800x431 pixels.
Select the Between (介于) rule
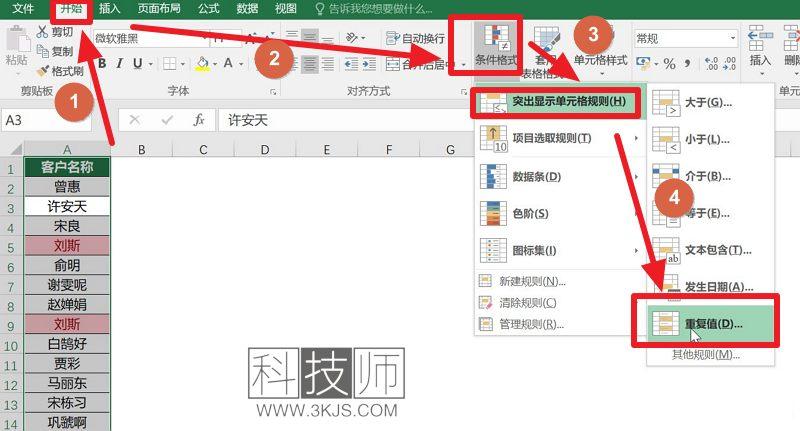click(x=710, y=176)
